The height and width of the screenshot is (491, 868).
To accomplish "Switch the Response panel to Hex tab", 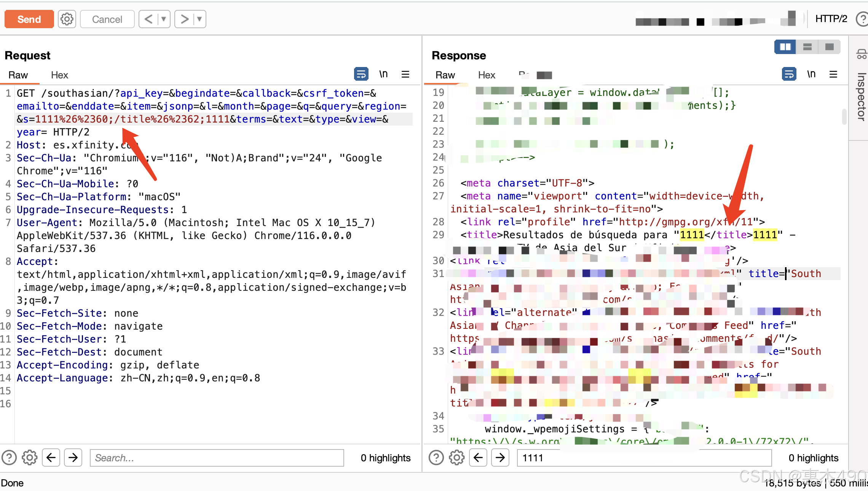I will tap(487, 75).
